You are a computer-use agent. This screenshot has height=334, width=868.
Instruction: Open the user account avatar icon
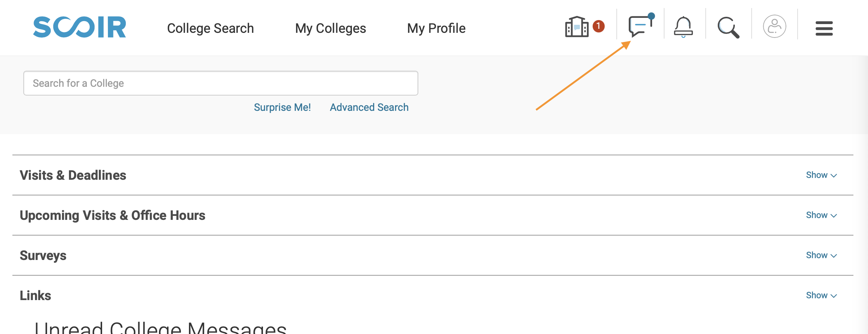(x=774, y=26)
